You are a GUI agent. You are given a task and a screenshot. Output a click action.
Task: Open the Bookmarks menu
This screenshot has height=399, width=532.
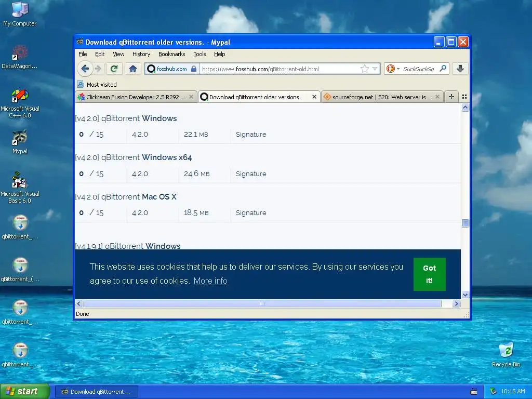171,54
